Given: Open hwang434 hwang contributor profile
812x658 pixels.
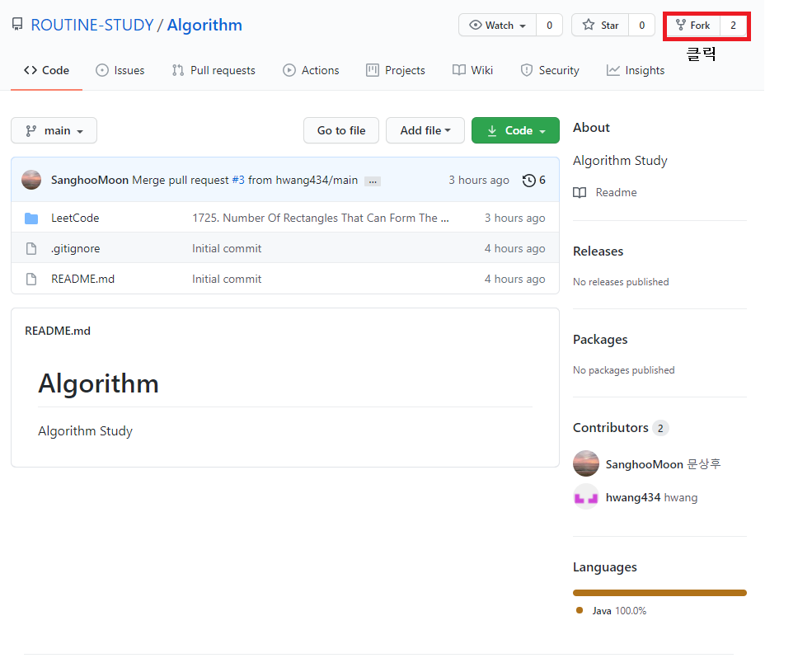Looking at the screenshot, I should point(651,498).
